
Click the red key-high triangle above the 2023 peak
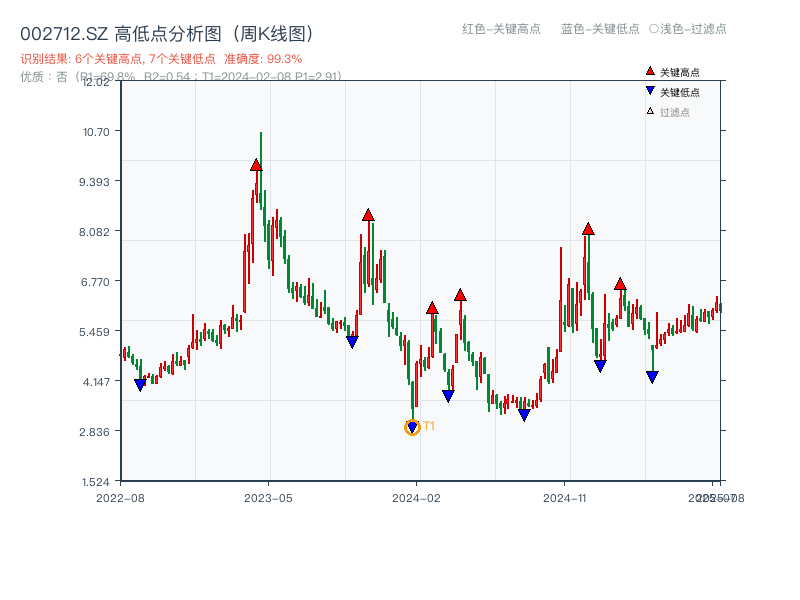tap(256, 166)
